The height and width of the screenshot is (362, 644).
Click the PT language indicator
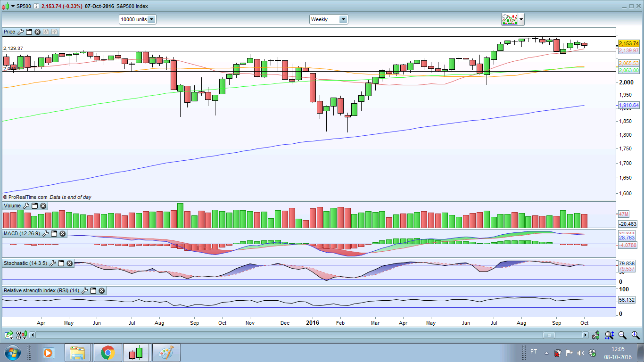tap(534, 352)
